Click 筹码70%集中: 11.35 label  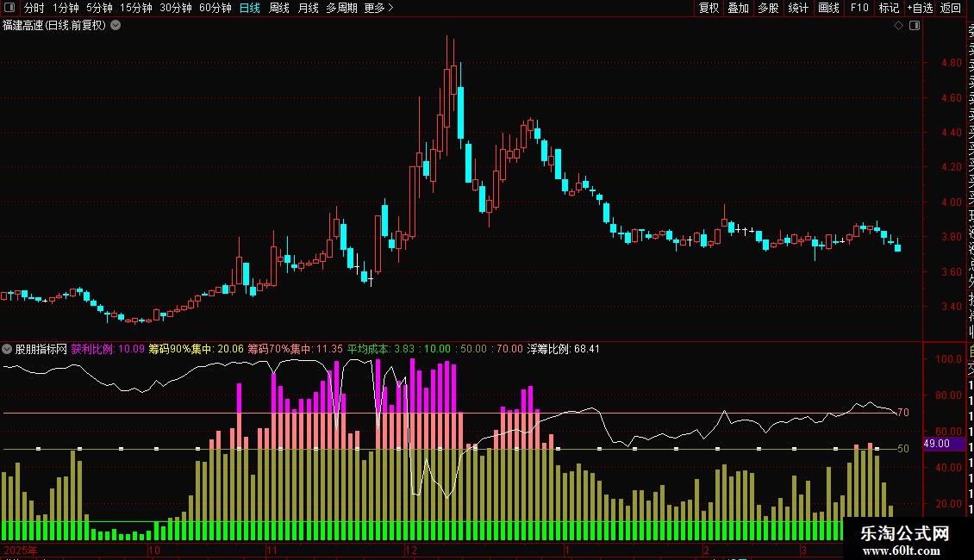[x=295, y=349]
